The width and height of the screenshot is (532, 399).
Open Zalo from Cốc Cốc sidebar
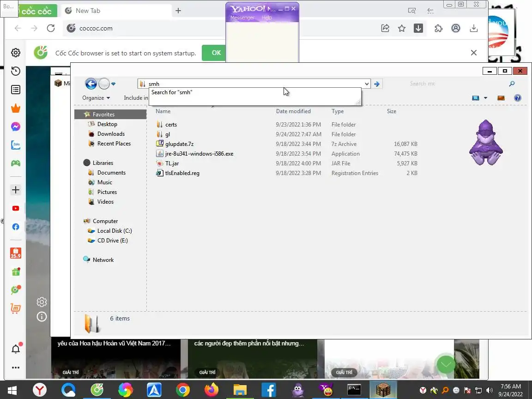(16, 145)
